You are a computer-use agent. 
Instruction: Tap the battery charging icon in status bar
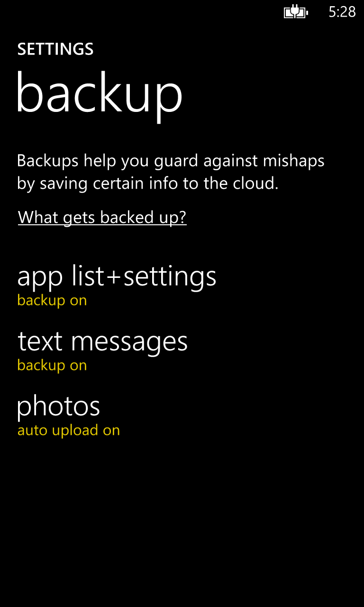tap(296, 12)
